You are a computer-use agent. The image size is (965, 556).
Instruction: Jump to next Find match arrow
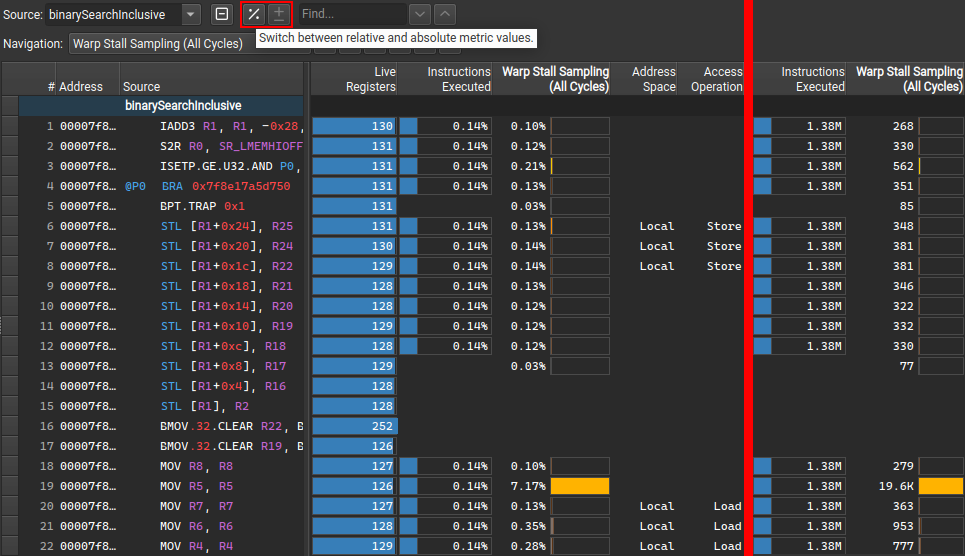420,14
